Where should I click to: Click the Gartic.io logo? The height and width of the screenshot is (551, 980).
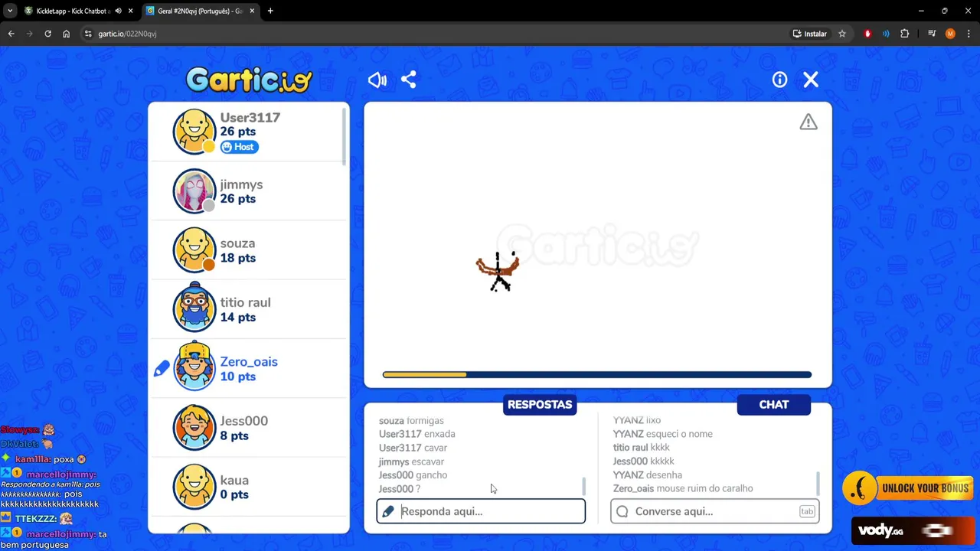[x=249, y=80]
